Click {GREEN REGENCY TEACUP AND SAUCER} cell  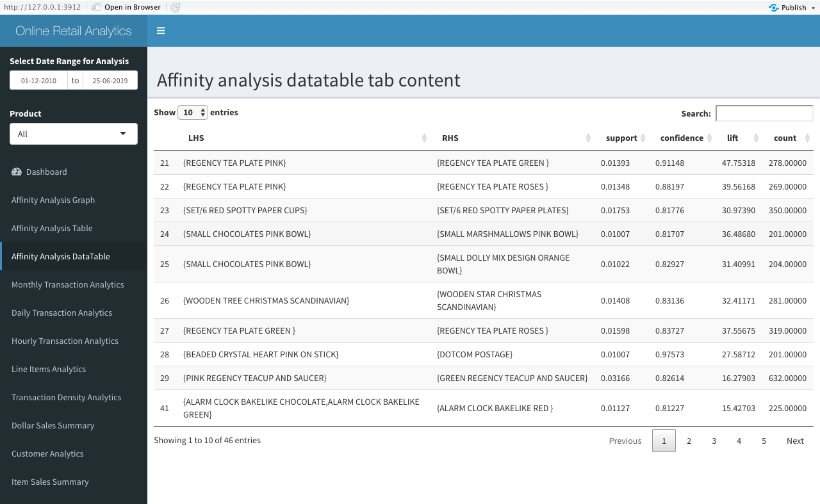click(x=512, y=378)
